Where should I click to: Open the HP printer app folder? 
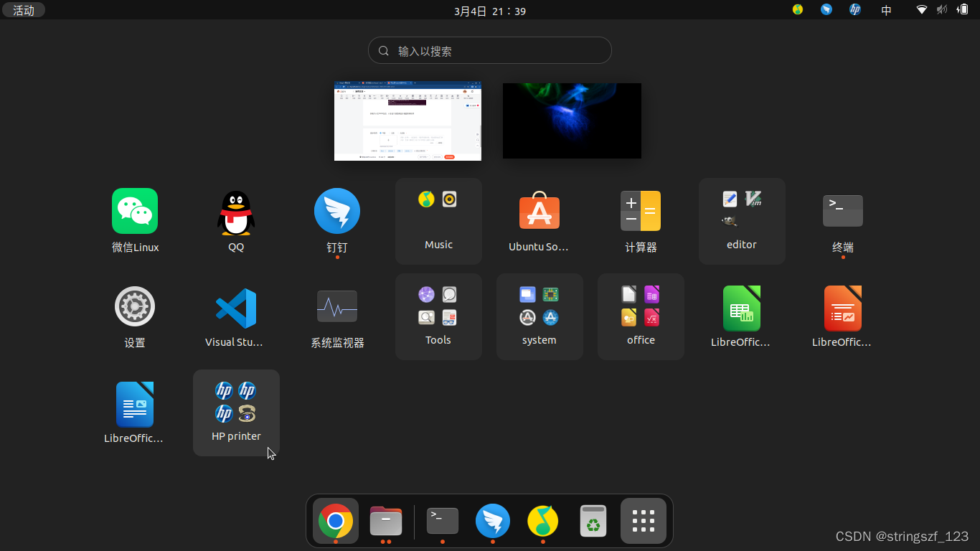click(x=236, y=413)
